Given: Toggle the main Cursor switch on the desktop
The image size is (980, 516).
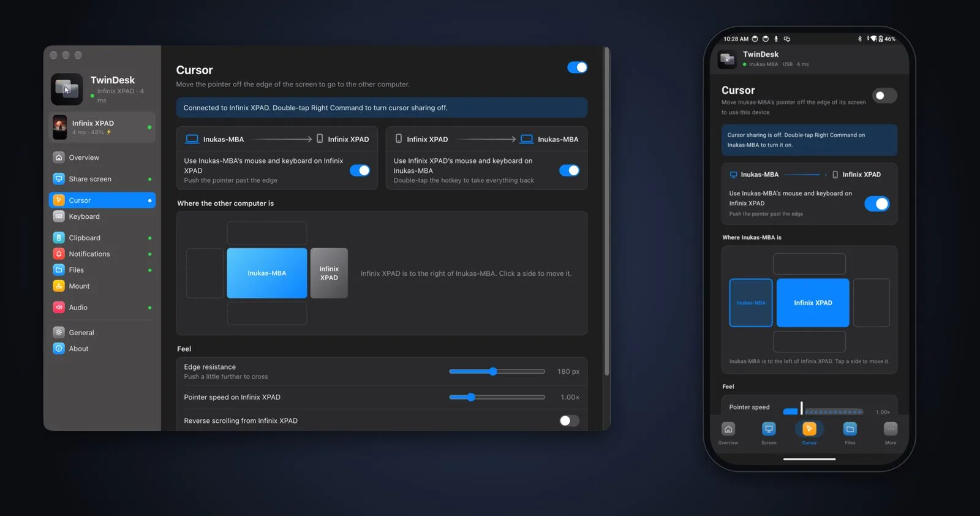Looking at the screenshot, I should tap(577, 67).
